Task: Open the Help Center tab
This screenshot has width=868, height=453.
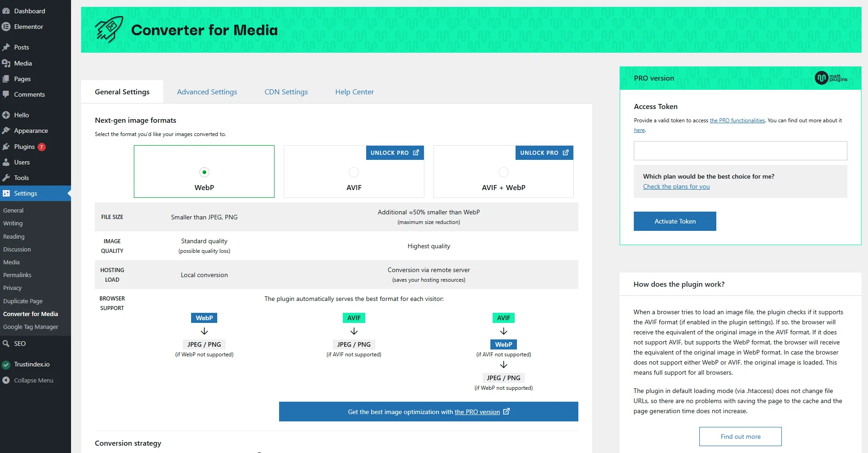Action: click(354, 92)
